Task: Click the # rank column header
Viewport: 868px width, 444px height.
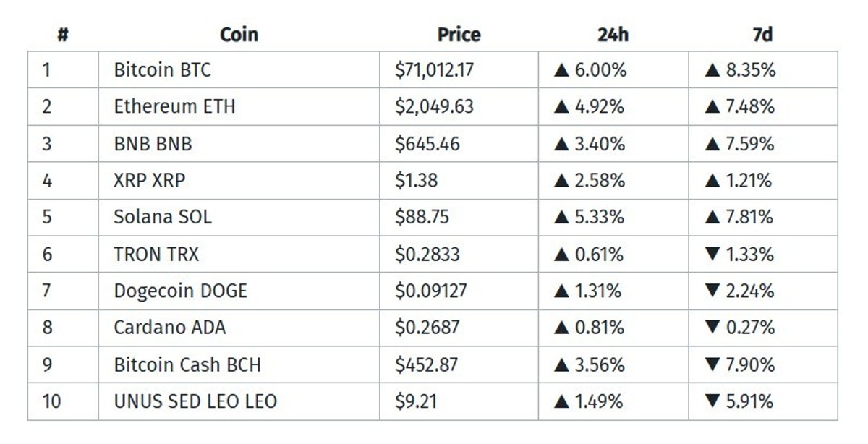Action: point(63,35)
